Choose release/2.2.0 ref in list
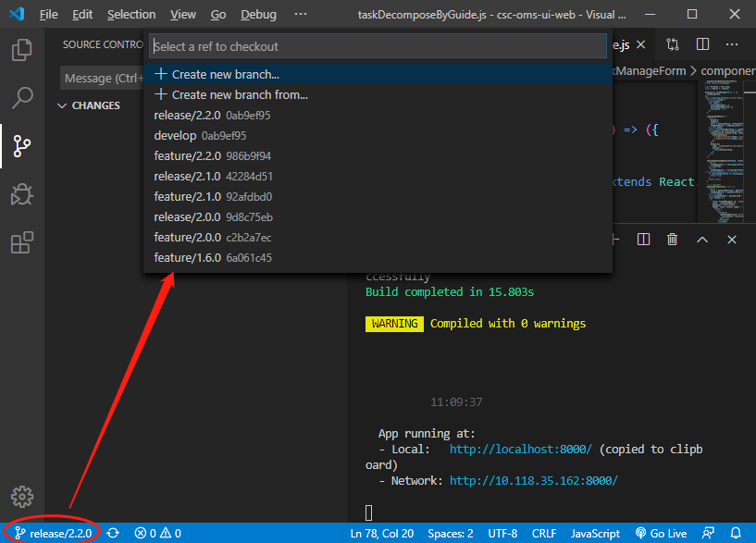Viewport: 756px width, 543px height. point(378,115)
